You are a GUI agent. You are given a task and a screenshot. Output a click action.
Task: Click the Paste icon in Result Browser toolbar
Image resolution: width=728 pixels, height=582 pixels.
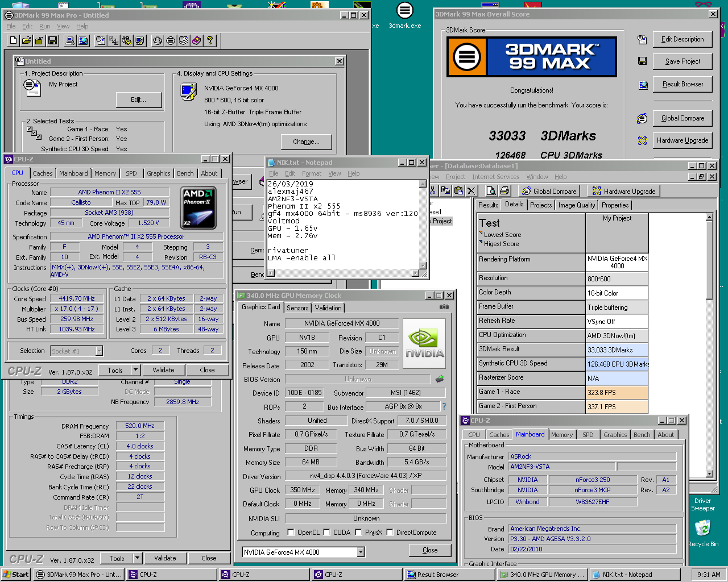pyautogui.click(x=458, y=191)
